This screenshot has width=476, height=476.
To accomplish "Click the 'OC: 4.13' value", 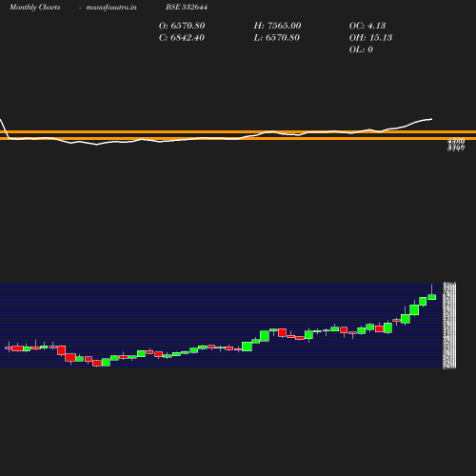I will pyautogui.click(x=367, y=26).
